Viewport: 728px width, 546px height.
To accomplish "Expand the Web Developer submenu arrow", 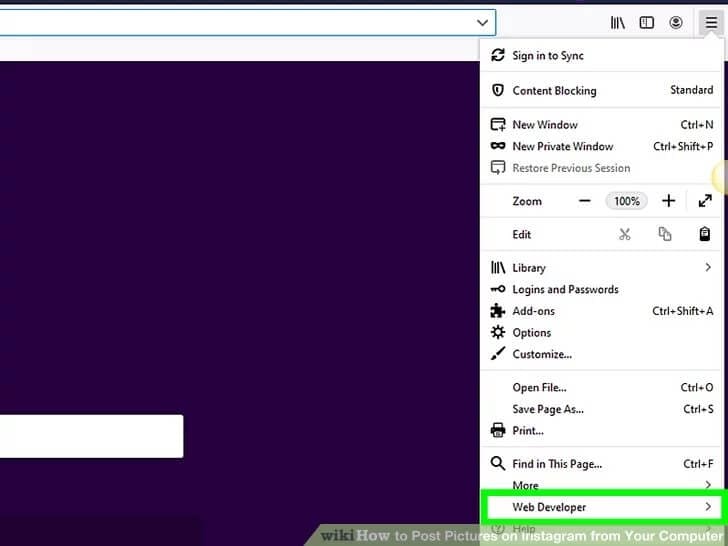I will coord(708,507).
